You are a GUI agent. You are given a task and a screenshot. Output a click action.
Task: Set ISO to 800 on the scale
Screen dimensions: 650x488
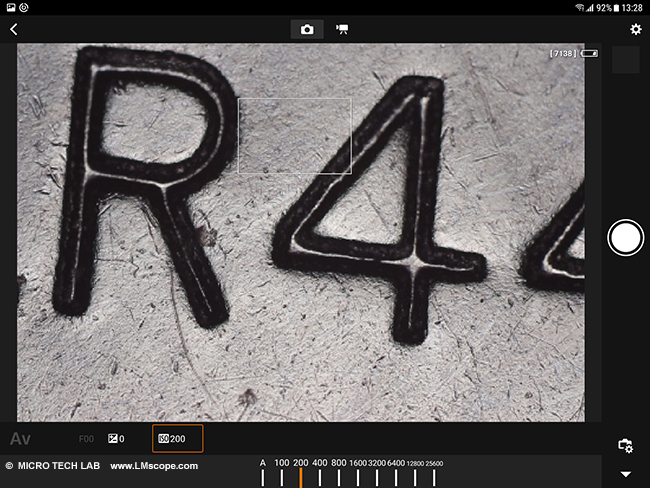click(x=339, y=473)
